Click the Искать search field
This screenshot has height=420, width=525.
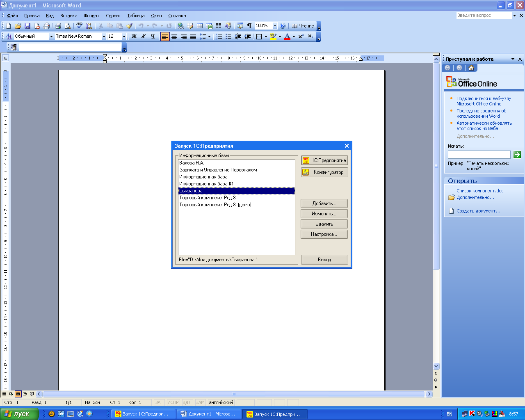(479, 155)
